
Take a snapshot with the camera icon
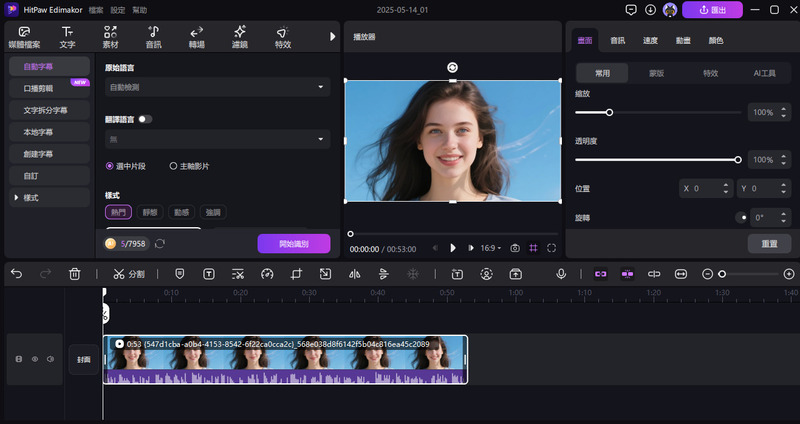(515, 248)
